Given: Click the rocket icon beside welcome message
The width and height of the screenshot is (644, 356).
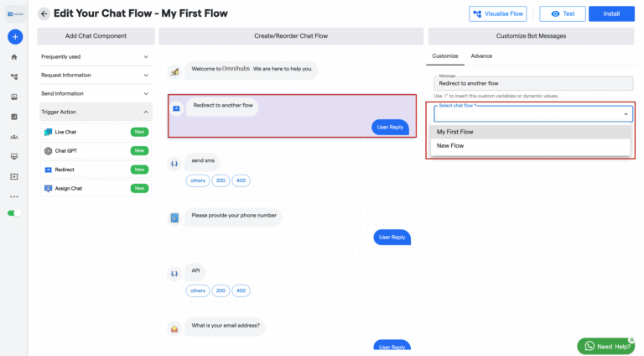Looking at the screenshot, I should point(174,72).
